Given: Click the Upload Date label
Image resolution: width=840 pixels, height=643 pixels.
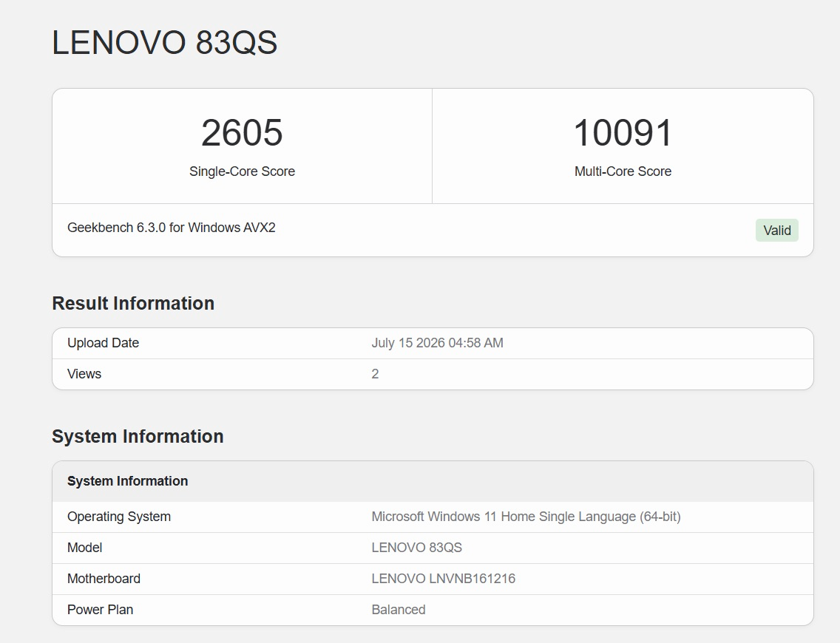Looking at the screenshot, I should coord(103,343).
